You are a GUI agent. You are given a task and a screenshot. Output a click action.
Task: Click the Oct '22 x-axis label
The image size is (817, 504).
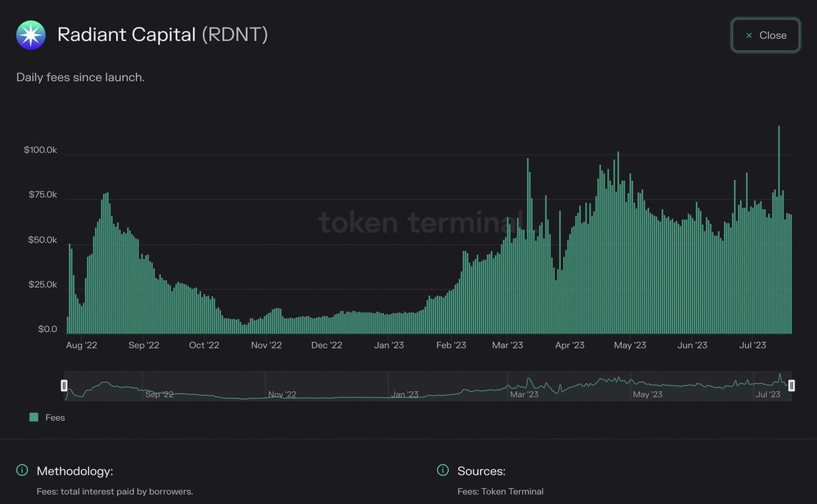tap(205, 345)
